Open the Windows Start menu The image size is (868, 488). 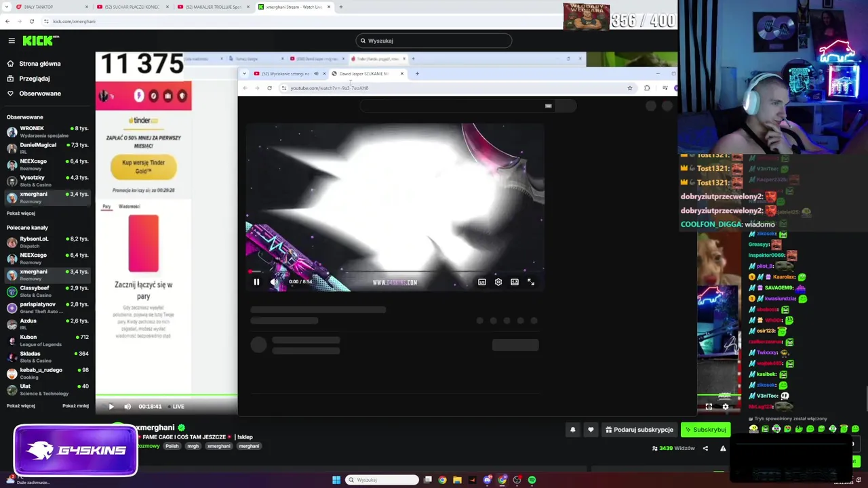[x=336, y=480]
